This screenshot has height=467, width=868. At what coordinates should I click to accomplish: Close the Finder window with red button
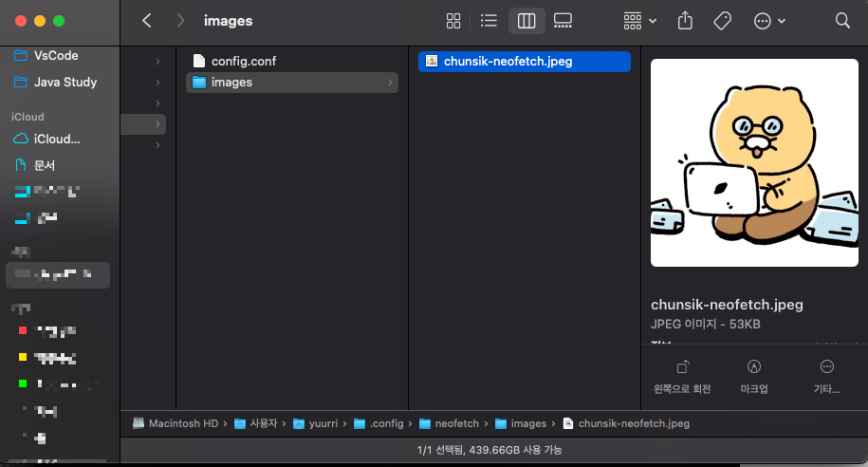coord(21,21)
